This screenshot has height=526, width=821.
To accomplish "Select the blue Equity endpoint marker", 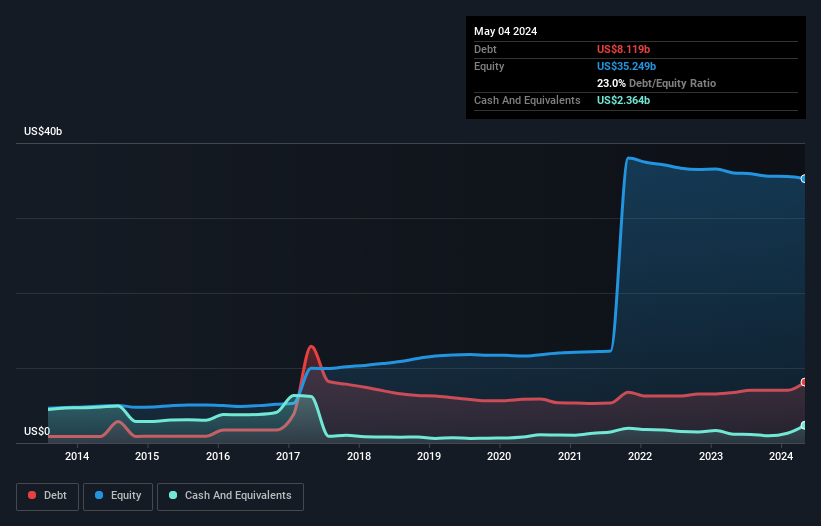I will pyautogui.click(x=804, y=178).
